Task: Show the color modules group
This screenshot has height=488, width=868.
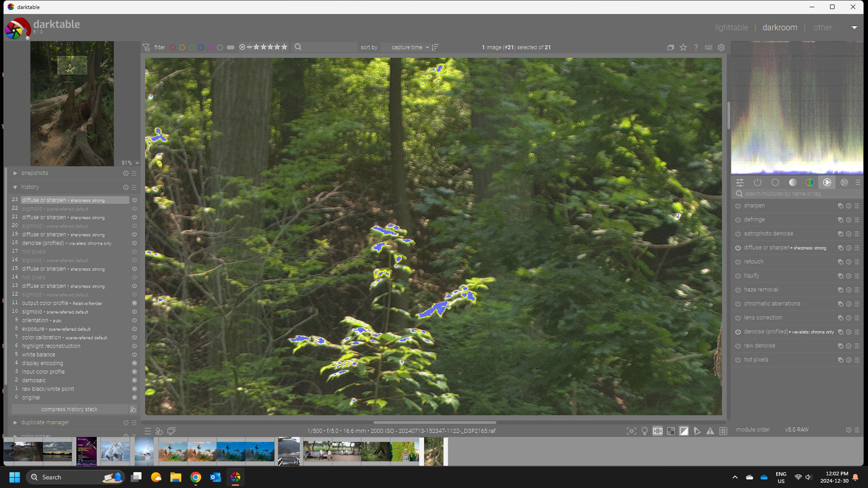Action: (810, 183)
